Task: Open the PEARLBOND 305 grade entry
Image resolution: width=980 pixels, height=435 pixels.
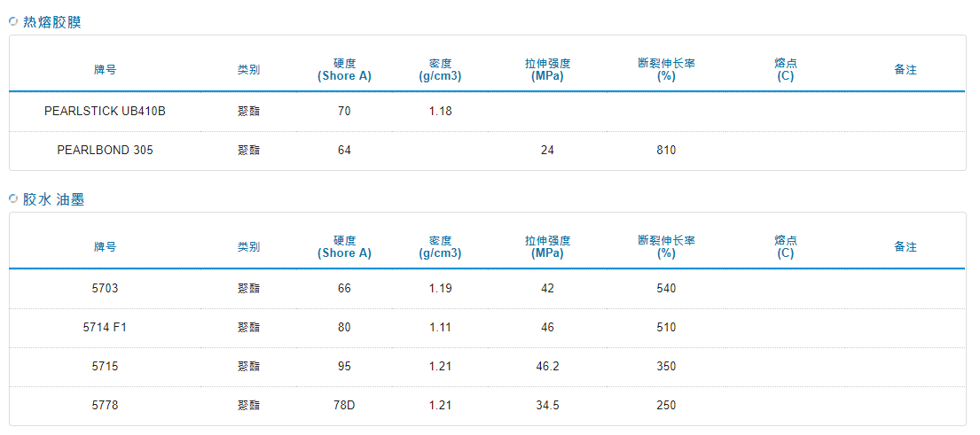Action: [x=105, y=151]
